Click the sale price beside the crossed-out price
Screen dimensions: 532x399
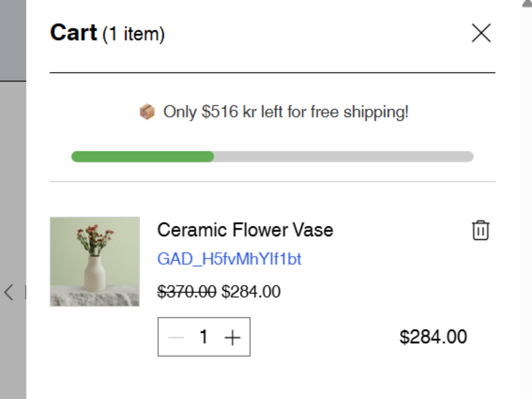pyautogui.click(x=251, y=292)
